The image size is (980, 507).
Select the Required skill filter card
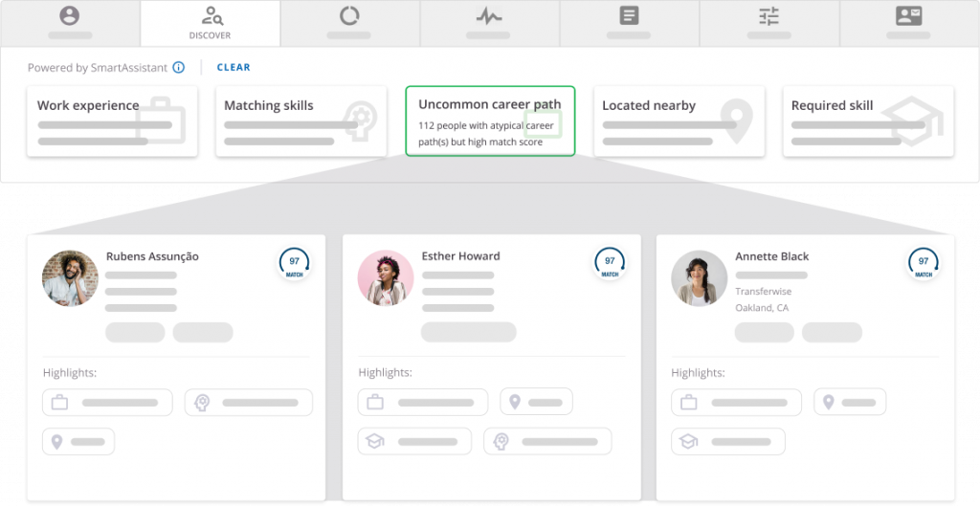[868, 121]
